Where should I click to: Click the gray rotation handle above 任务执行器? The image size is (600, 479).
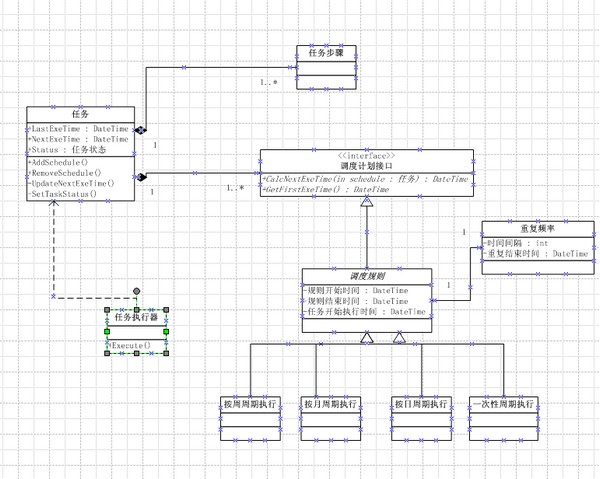pyautogui.click(x=136, y=292)
